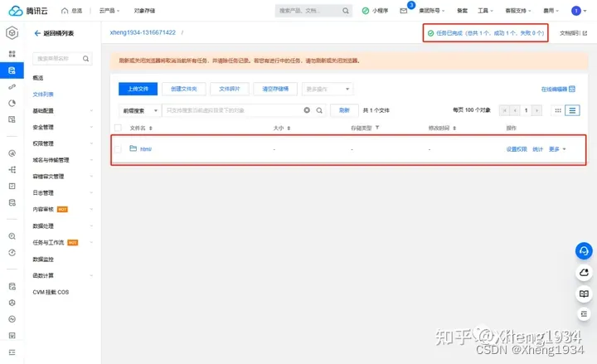Open 更多 dropdown in html row

(557, 149)
